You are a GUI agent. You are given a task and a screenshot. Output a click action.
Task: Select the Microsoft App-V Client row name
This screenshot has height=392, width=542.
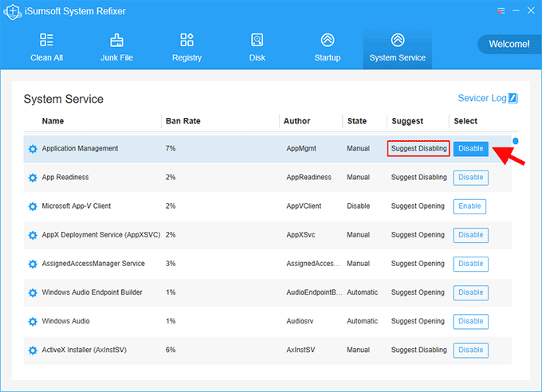tap(77, 206)
